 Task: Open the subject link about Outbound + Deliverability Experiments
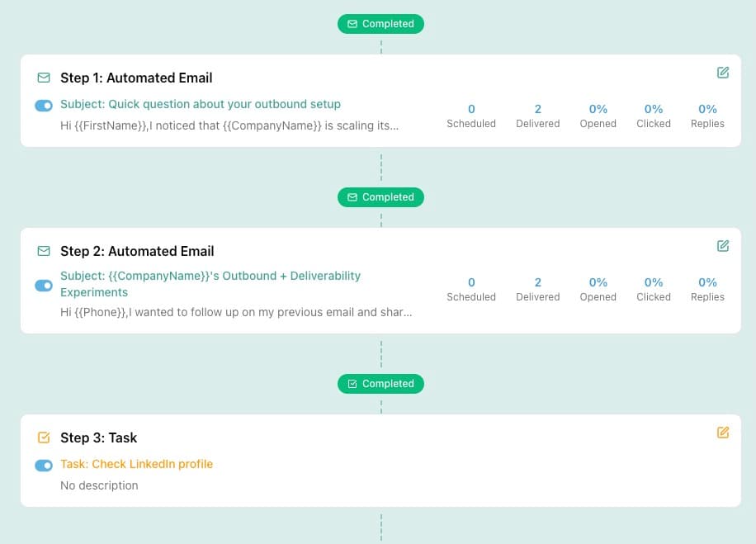click(210, 285)
